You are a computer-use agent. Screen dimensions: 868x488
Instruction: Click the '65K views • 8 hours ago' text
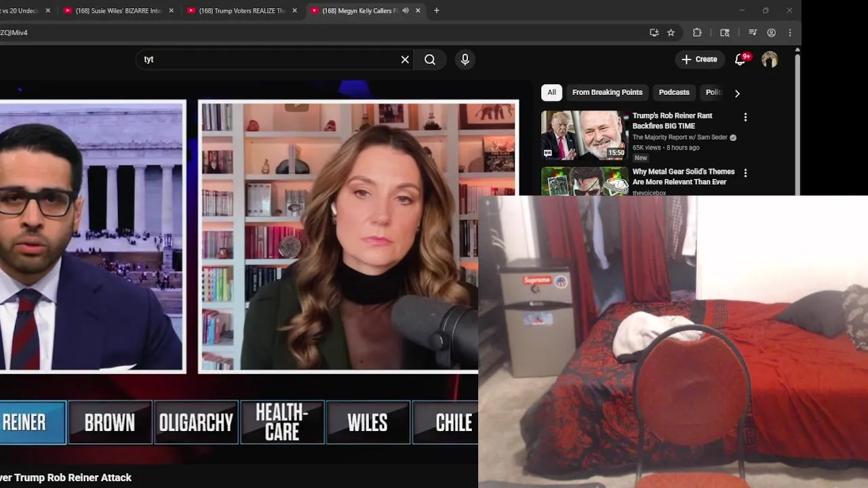coord(665,148)
